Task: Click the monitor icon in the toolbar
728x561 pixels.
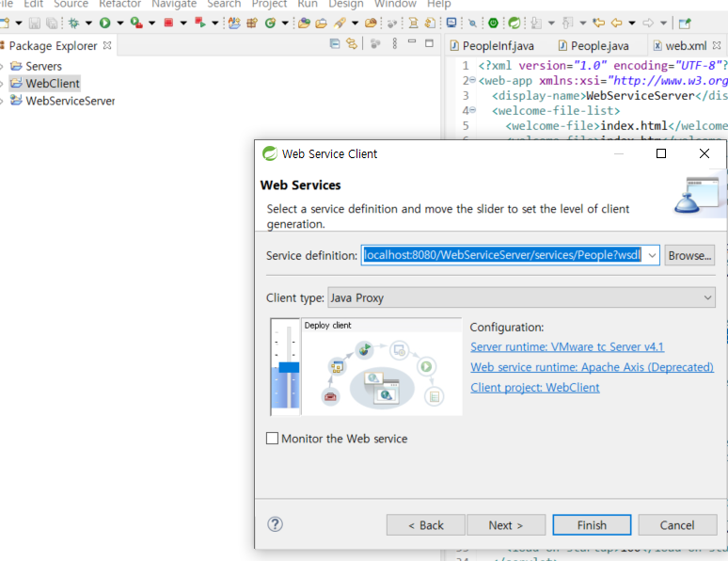Action: coord(451,23)
